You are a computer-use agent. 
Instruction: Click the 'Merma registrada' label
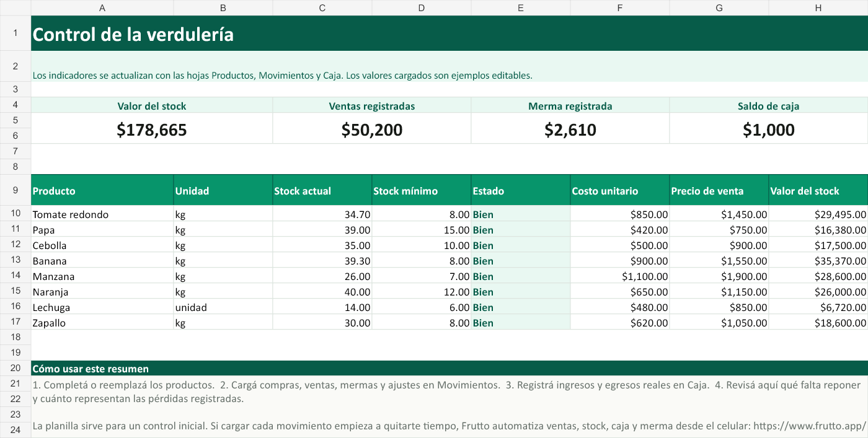pyautogui.click(x=570, y=106)
